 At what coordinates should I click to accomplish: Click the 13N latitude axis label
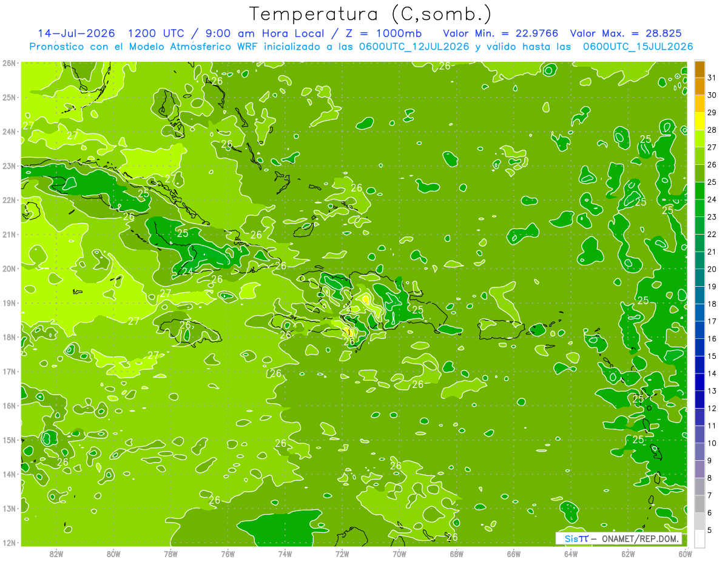(9, 508)
